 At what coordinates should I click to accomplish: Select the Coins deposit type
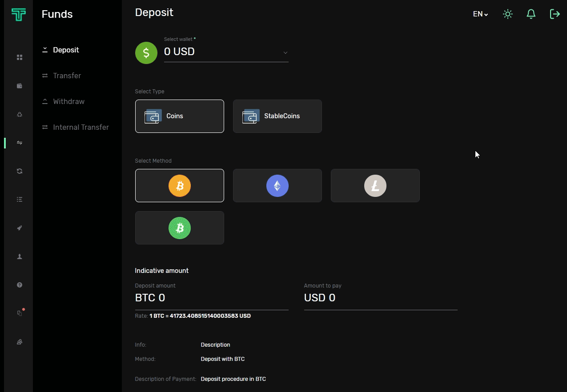(x=179, y=116)
